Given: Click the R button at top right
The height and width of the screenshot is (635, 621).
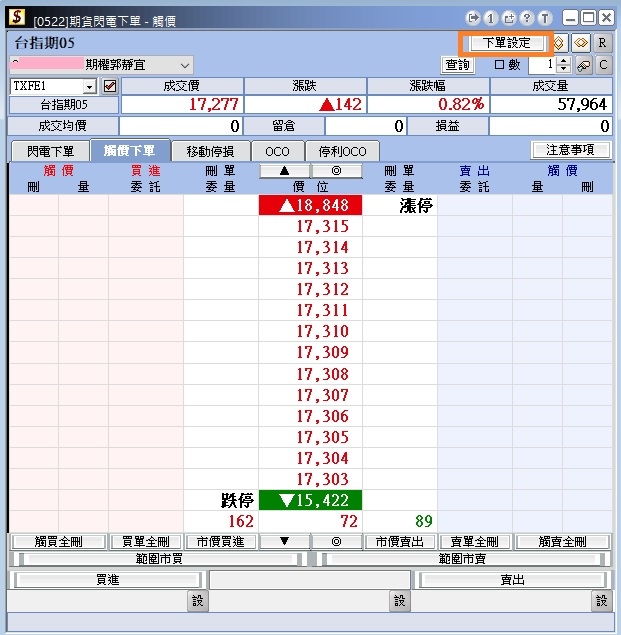Looking at the screenshot, I should [602, 43].
